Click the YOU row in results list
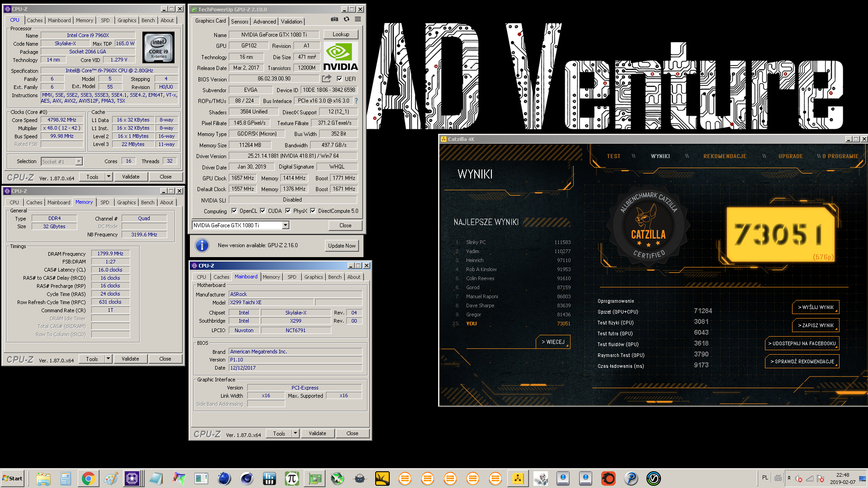This screenshot has width=868, height=488. coord(513,324)
